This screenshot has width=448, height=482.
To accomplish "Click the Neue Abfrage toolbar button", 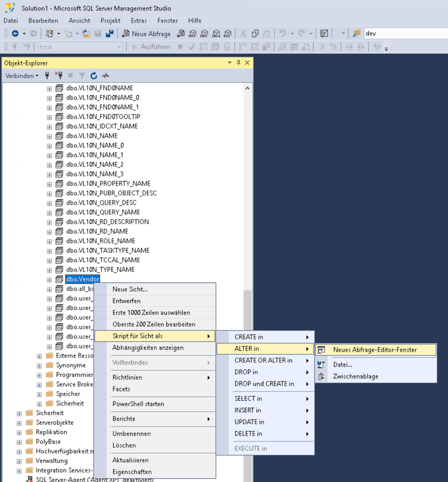I will coord(146,34).
